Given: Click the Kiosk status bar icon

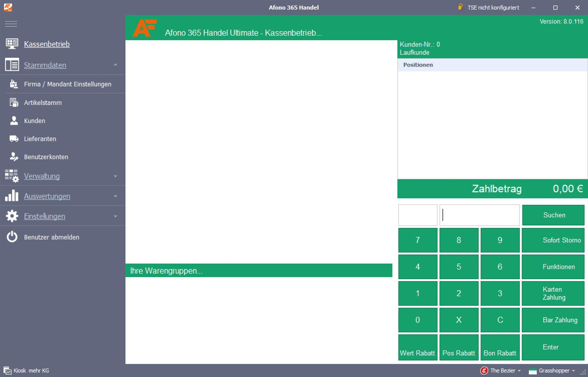Looking at the screenshot, I should coord(7,371).
